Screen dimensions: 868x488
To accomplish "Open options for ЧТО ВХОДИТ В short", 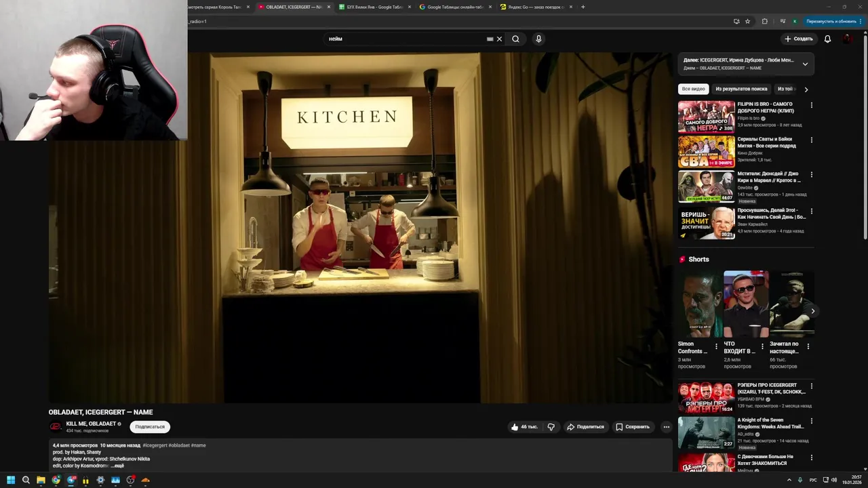I will (762, 346).
